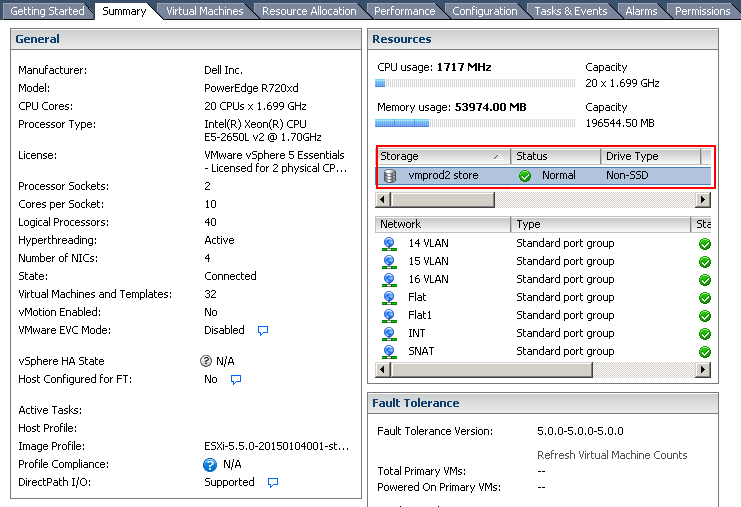Open the Getting Started tab
Viewport: 741px width, 507px height.
pos(47,10)
